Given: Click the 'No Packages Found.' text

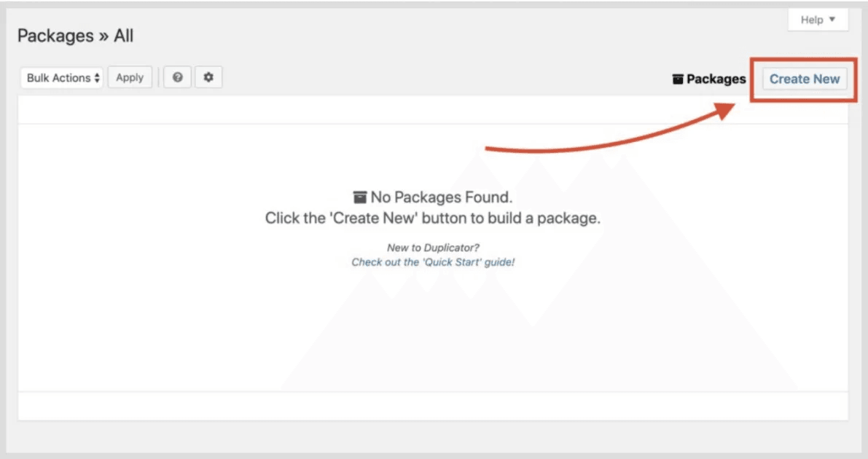Looking at the screenshot, I should coord(441,197).
